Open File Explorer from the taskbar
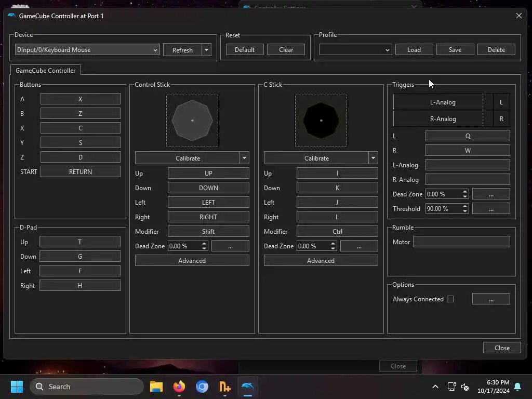The height and width of the screenshot is (399, 532). pos(156,387)
